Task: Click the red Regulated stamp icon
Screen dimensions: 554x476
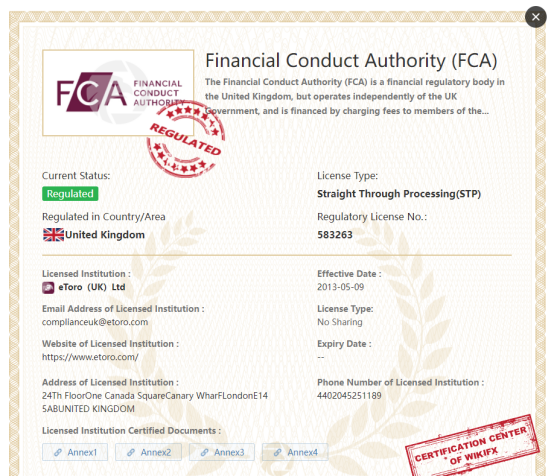Action: pos(186,139)
